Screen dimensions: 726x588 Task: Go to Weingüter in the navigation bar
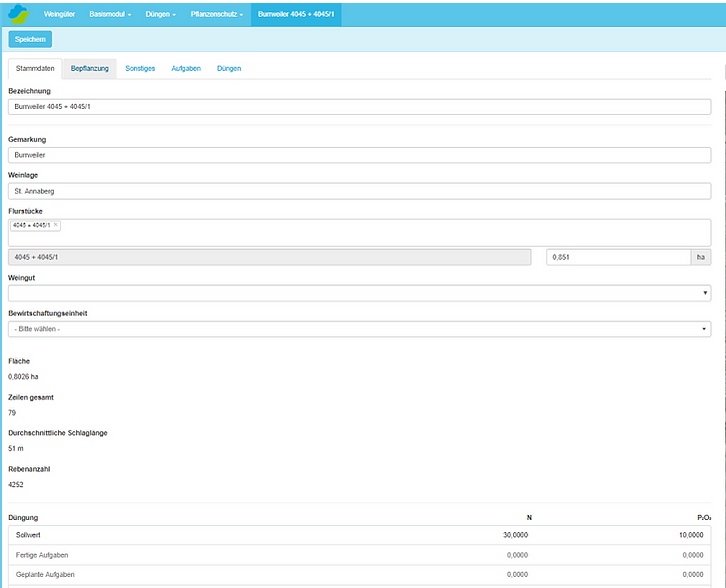(61, 14)
